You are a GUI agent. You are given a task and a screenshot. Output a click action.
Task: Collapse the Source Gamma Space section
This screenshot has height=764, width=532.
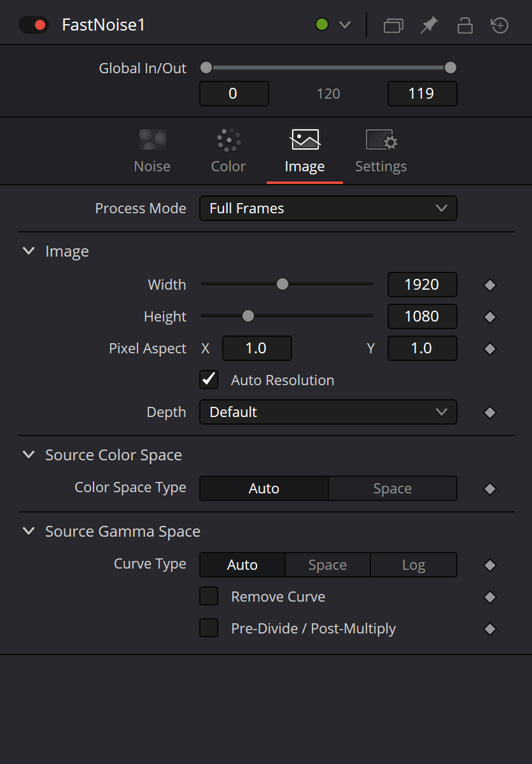pos(29,532)
